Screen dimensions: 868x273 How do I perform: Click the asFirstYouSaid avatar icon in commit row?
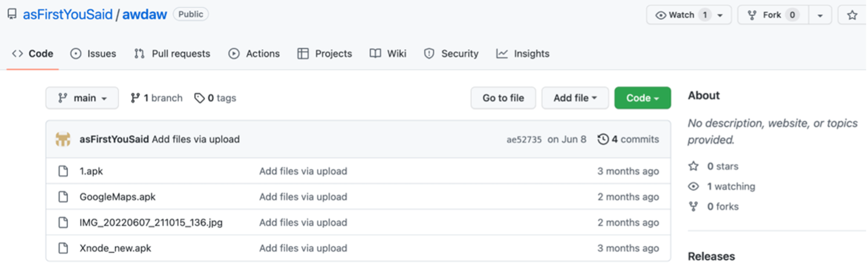[63, 140]
